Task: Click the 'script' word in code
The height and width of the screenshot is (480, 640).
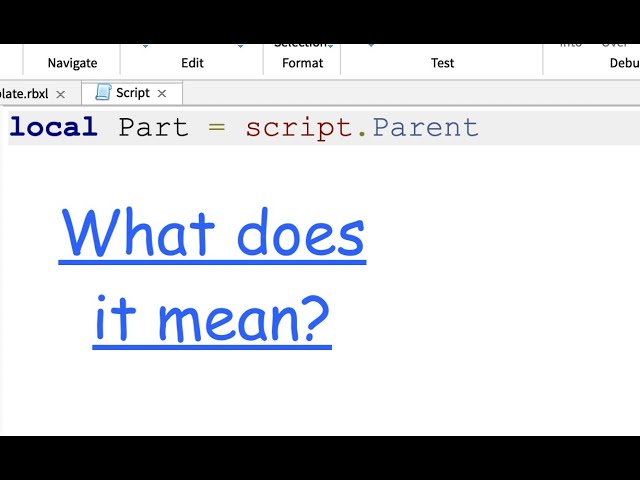Action: click(299, 128)
